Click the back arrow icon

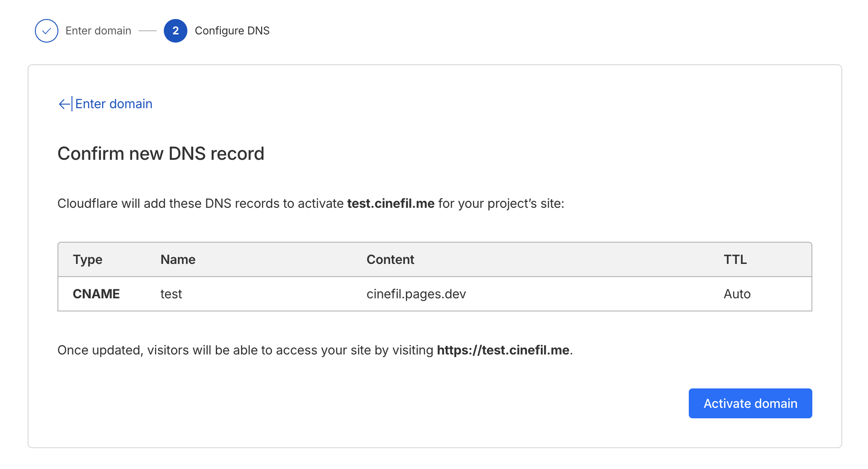coord(64,104)
